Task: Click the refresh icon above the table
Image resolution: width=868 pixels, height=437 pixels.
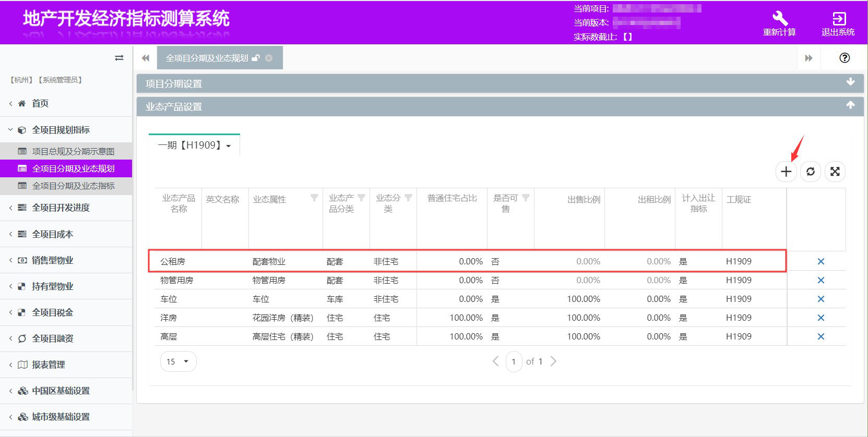Action: coord(811,172)
